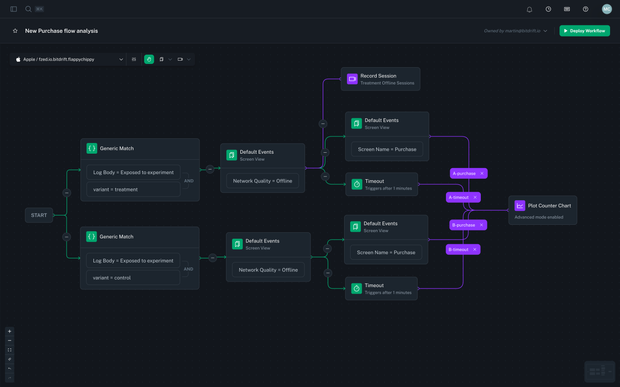Select Advanced mode enabled text on chart node

tap(539, 217)
